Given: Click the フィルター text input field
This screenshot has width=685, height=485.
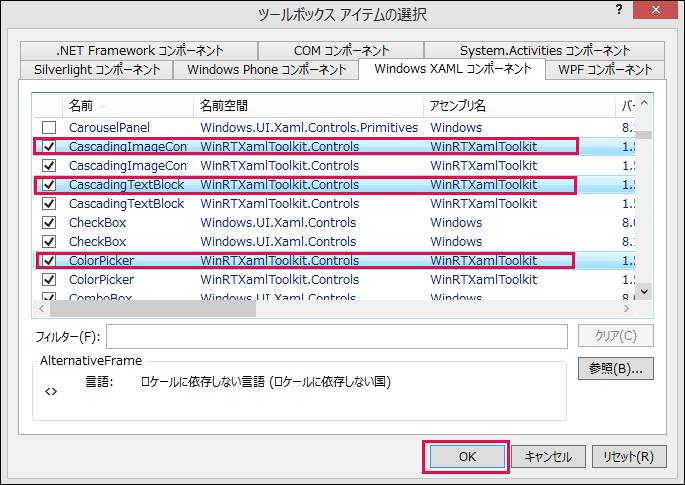Looking at the screenshot, I should click(x=337, y=336).
